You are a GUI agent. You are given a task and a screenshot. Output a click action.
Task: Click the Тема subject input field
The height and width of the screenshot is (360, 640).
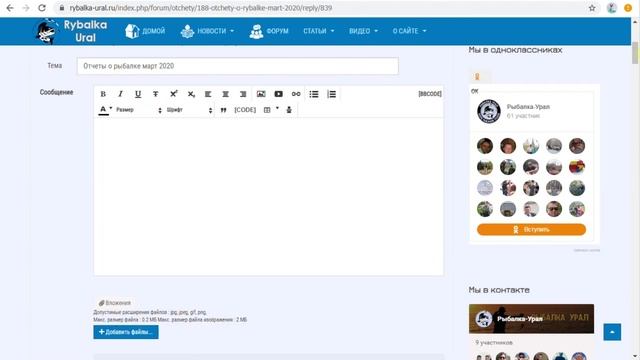tap(238, 66)
